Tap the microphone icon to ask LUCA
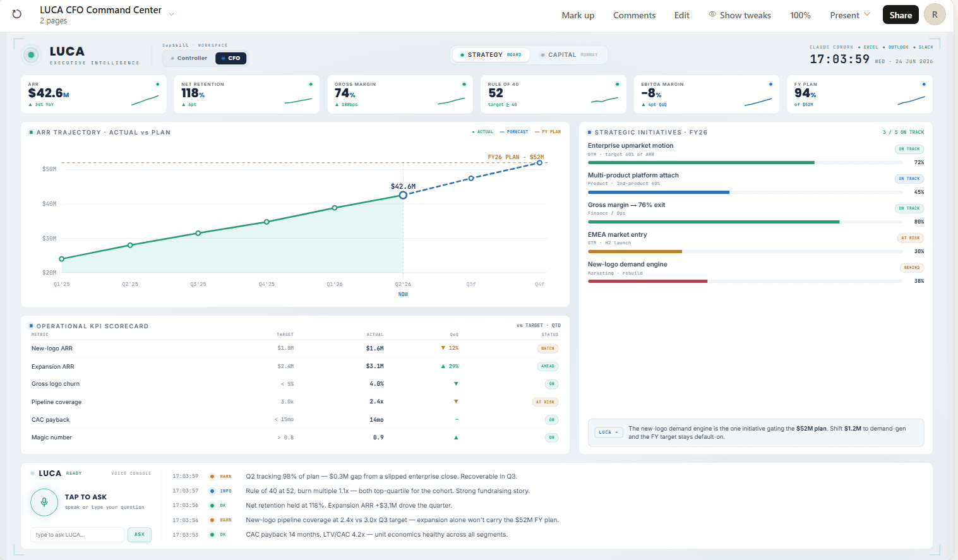This screenshot has height=560, width=958. (44, 502)
